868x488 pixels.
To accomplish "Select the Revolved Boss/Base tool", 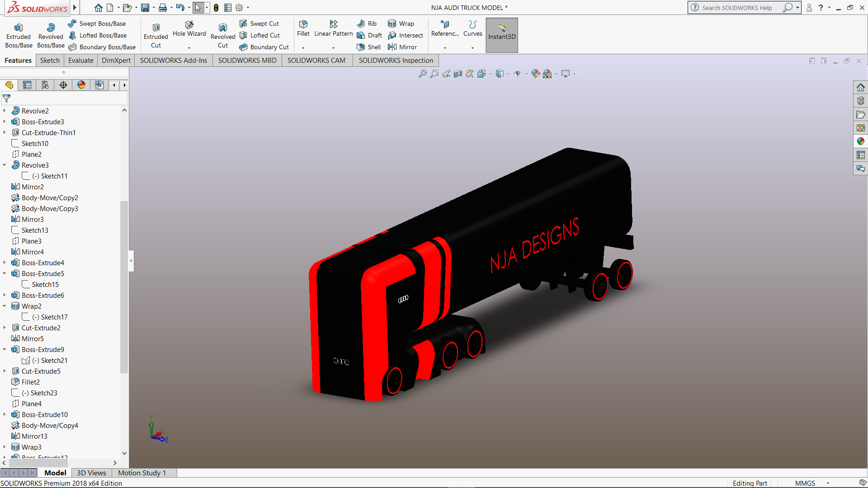I will [51, 35].
